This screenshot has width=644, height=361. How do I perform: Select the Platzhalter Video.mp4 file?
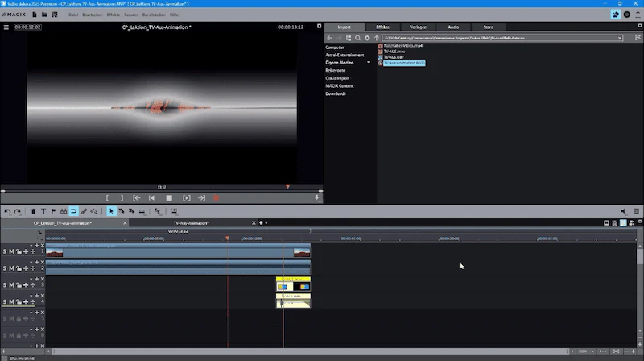403,46
